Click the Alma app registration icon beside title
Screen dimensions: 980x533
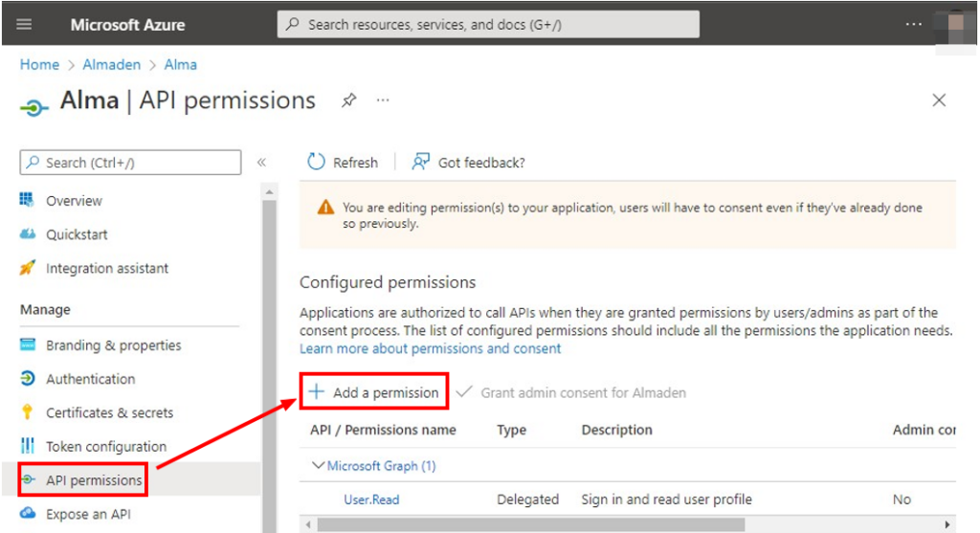33,108
